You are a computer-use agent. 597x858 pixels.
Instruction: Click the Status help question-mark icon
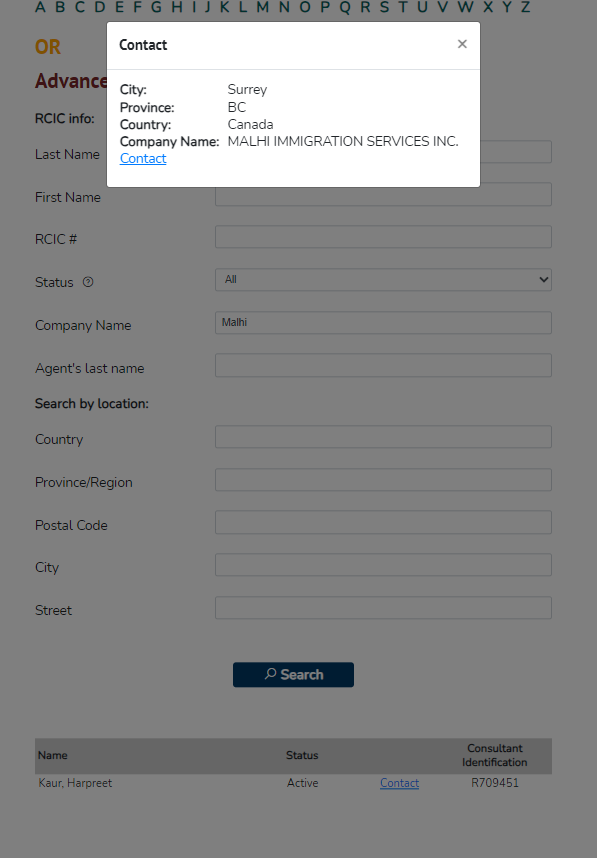pos(88,282)
